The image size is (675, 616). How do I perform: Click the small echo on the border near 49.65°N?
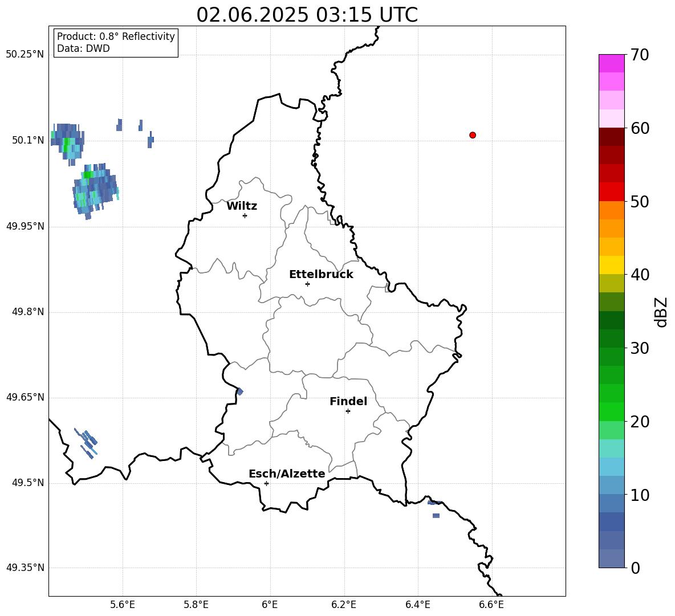tap(240, 391)
